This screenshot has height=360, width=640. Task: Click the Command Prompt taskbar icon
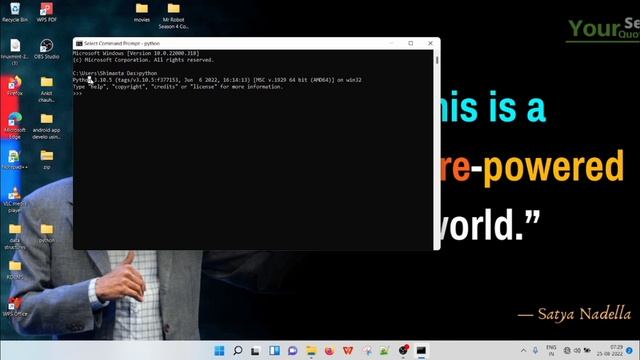(x=421, y=351)
